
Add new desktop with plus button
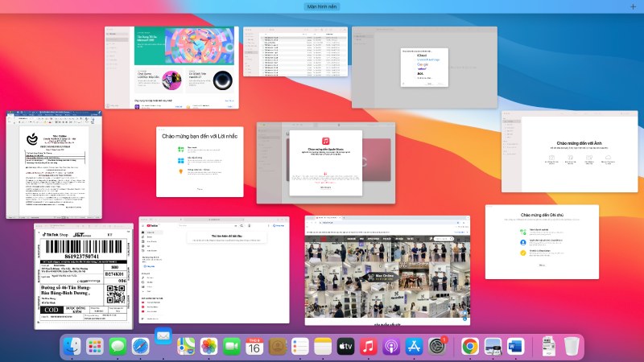point(633,6)
